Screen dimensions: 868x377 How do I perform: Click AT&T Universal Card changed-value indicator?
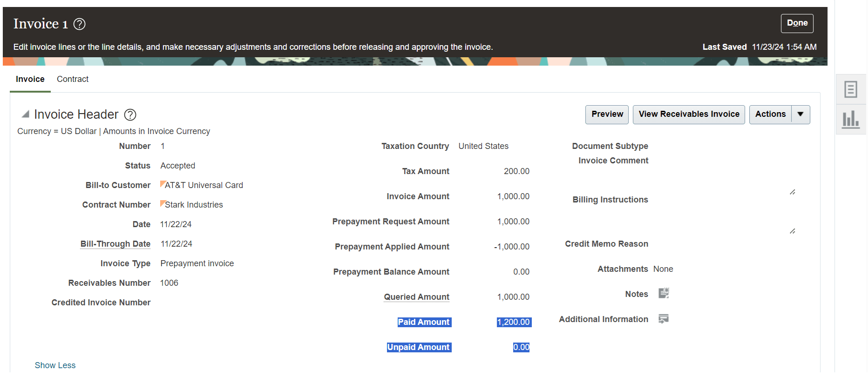pyautogui.click(x=163, y=183)
